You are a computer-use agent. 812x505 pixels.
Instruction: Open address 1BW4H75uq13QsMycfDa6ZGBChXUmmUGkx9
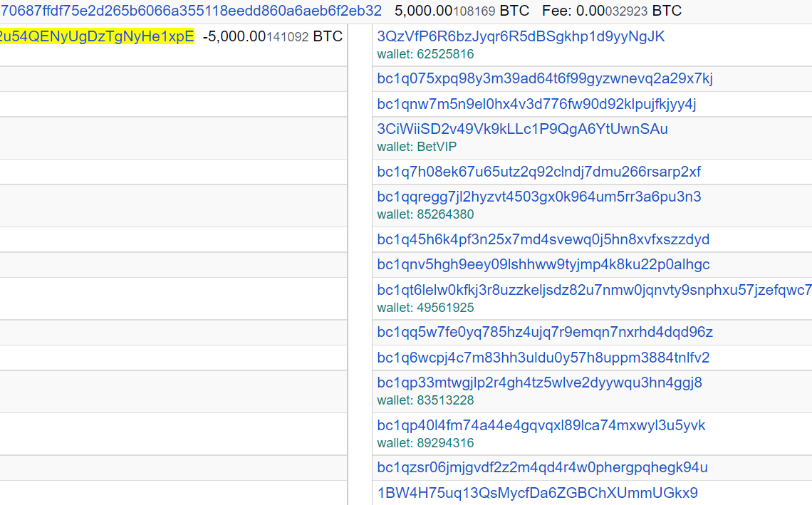tap(537, 492)
